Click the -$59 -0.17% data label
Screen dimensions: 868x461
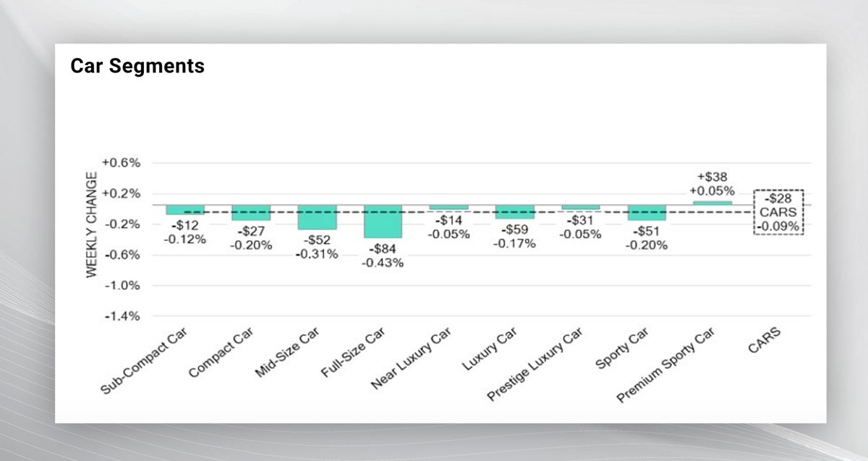(x=515, y=237)
